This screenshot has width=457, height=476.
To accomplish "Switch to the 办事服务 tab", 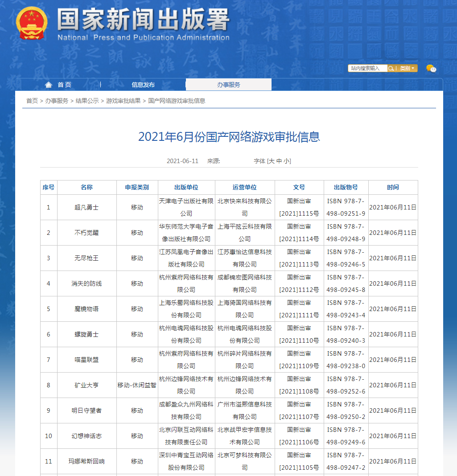I will tap(228, 85).
